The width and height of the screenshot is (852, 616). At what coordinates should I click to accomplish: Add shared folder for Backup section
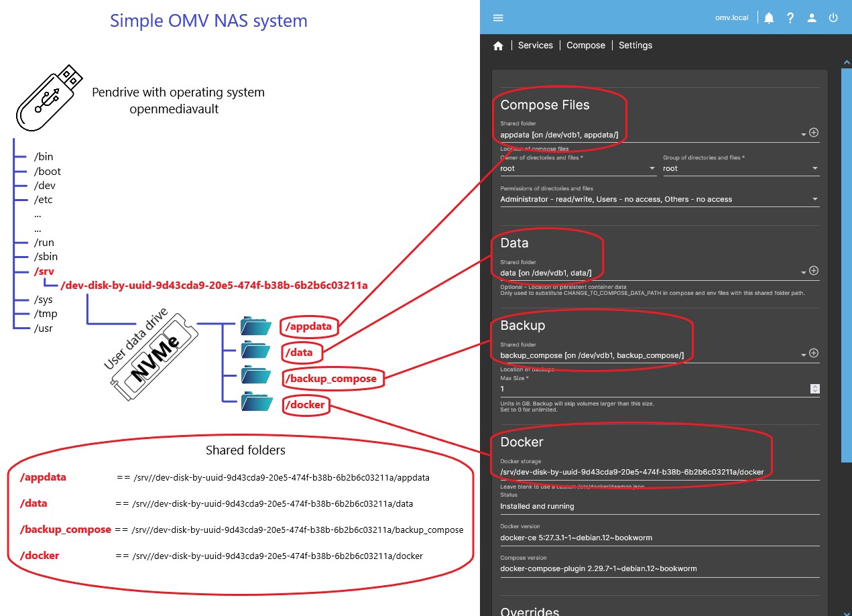point(814,353)
